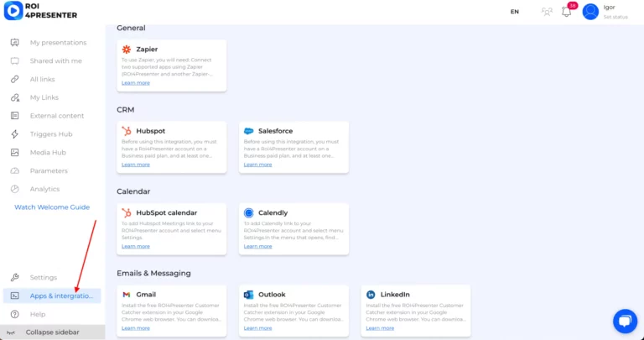Click the Emails & Messaging section heading
This screenshot has height=340, width=644.
[153, 274]
